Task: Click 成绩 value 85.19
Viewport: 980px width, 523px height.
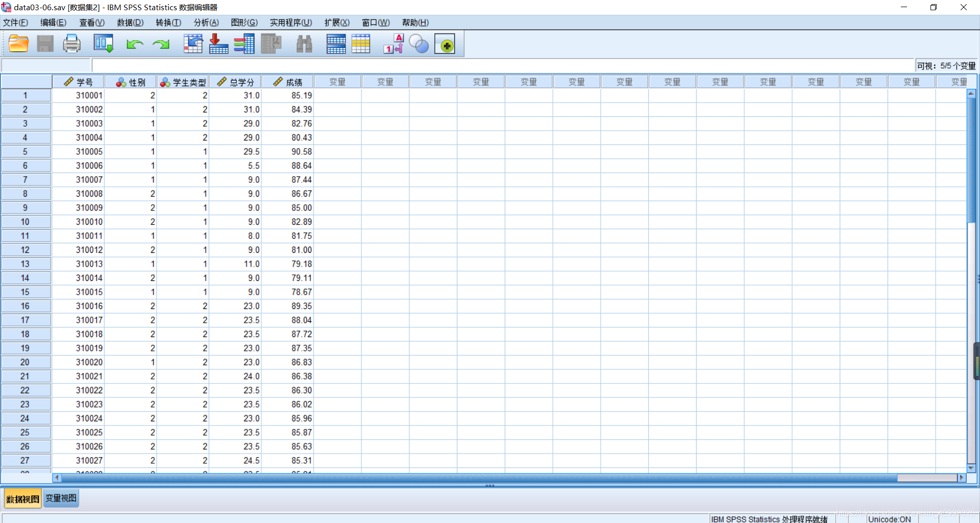Action: [287, 96]
